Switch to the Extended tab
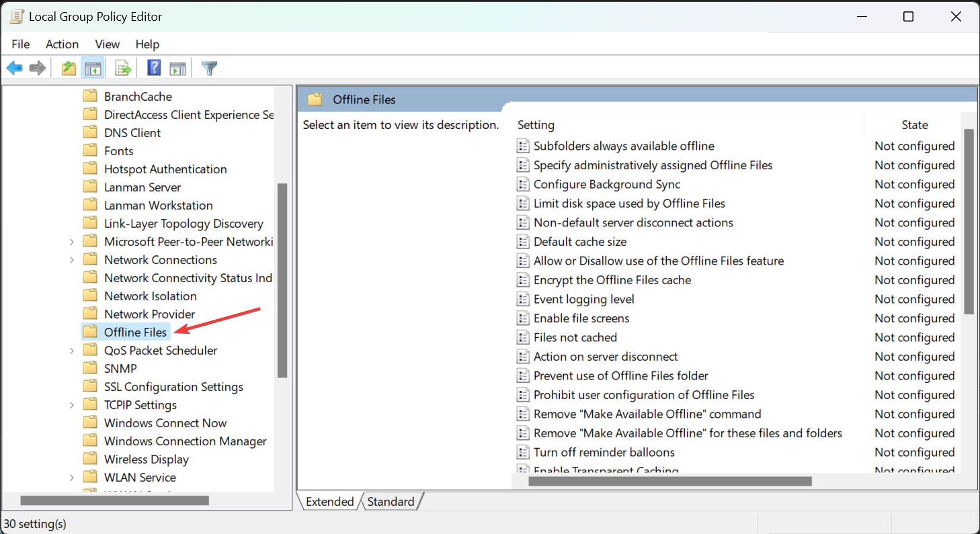 coord(329,502)
